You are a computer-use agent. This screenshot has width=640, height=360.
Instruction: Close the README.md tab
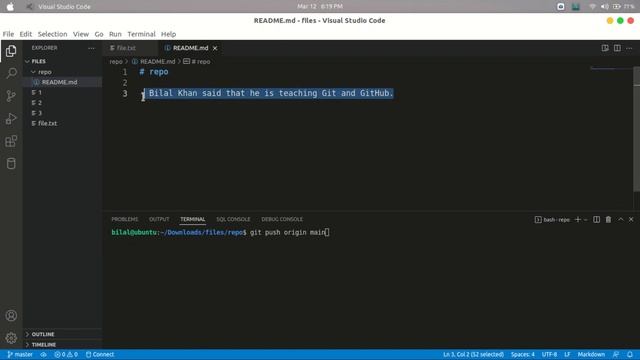[x=215, y=48]
